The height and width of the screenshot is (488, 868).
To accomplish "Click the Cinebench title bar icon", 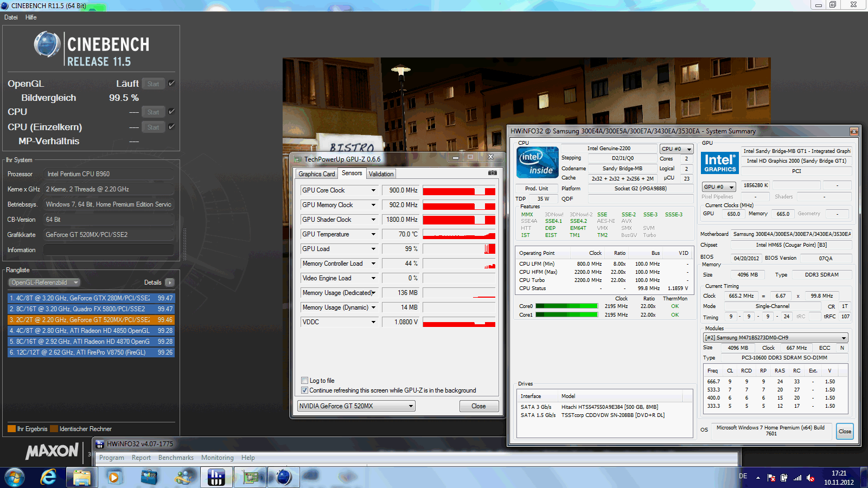I will (5, 5).
